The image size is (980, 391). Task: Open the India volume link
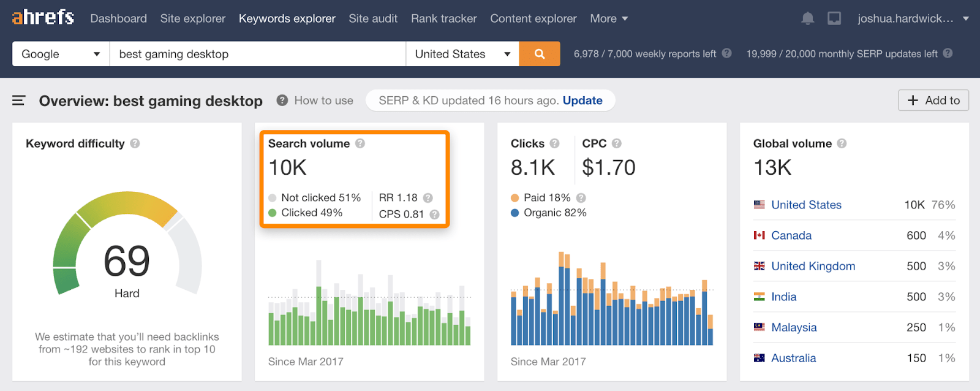[x=784, y=297]
